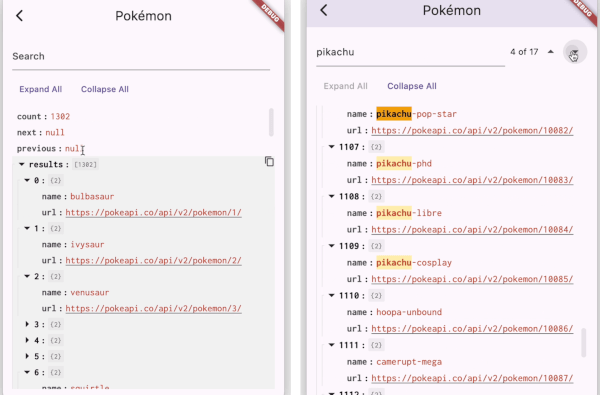600x395 pixels.
Task: Click the left panel scrollbar thumb
Action: [271, 122]
